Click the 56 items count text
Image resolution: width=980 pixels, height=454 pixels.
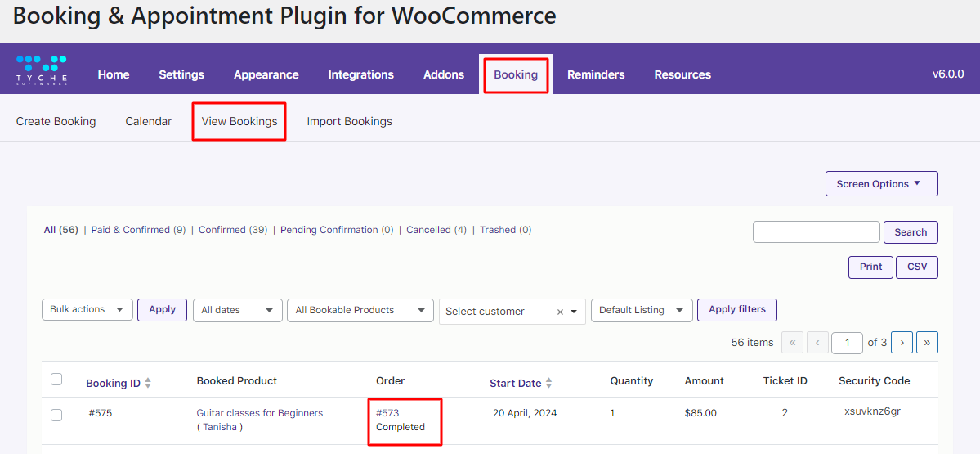click(753, 343)
